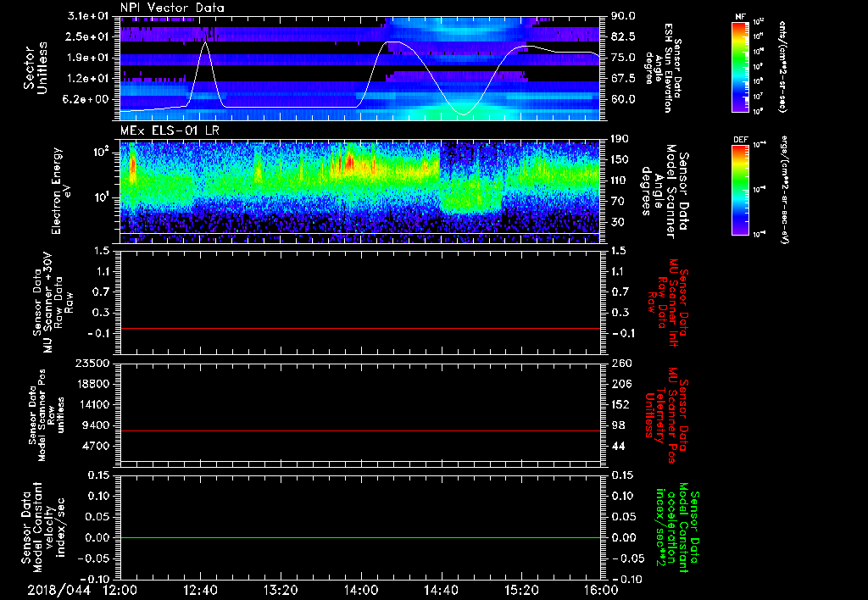Click the 14:00 time axis label
Screen dimensions: 868x600
(x=360, y=590)
